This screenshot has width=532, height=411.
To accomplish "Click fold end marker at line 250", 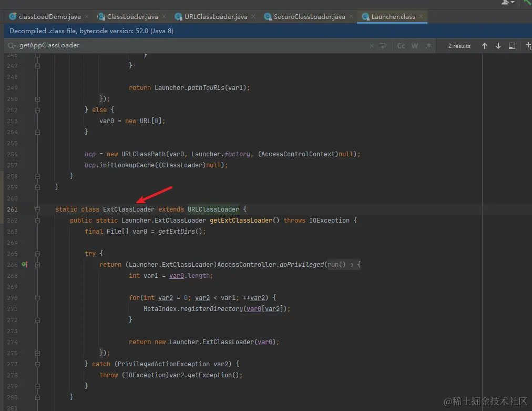I will pyautogui.click(x=38, y=99).
